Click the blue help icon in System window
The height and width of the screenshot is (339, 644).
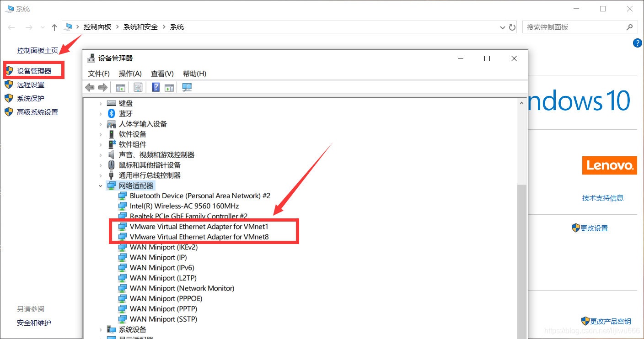click(x=638, y=43)
